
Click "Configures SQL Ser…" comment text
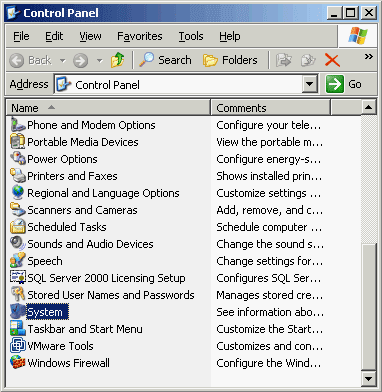[x=269, y=278]
